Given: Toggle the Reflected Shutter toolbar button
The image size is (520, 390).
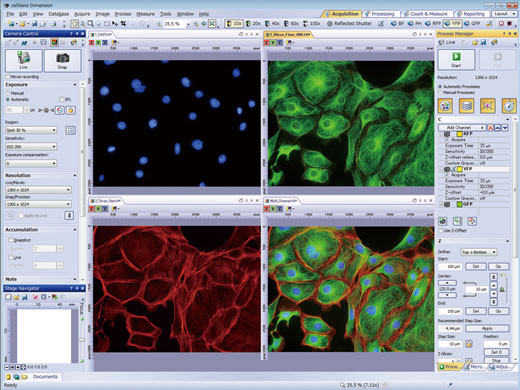Looking at the screenshot, I should coord(349,23).
